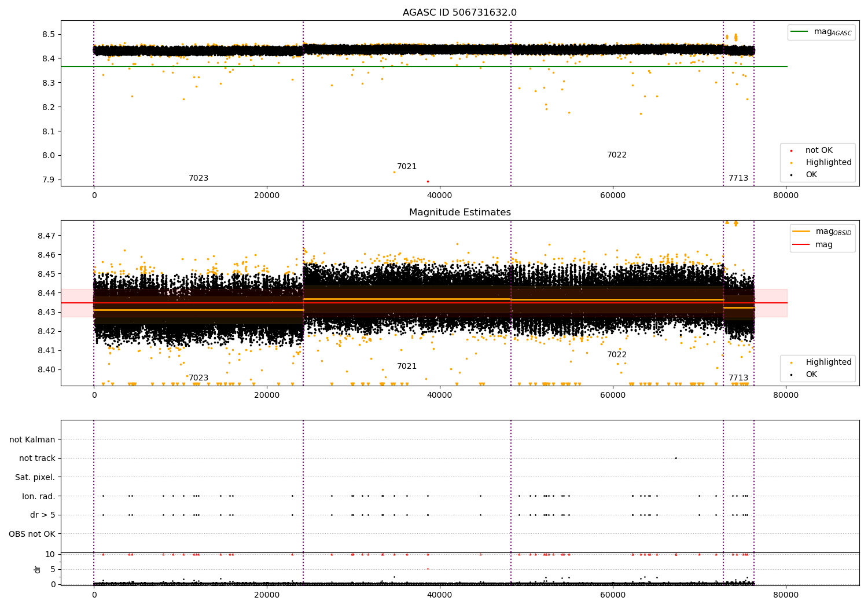Image resolution: width=868 pixels, height=608 pixels.
Task: Click the '8.43' y-axis tick in middle plot
Action: coord(46,312)
